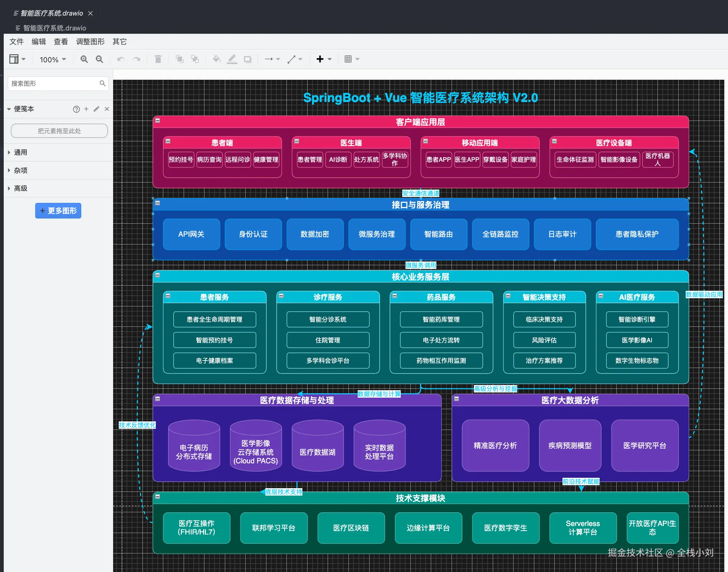Click the line color pencil icon
The height and width of the screenshot is (572, 728).
click(x=232, y=59)
